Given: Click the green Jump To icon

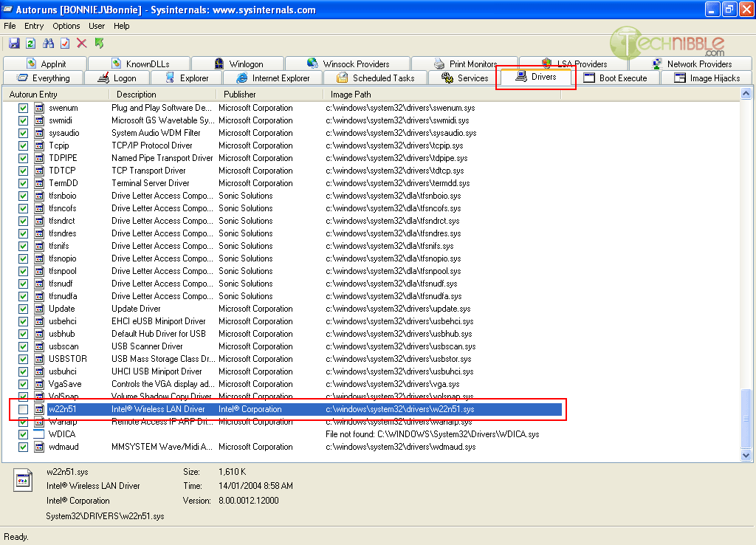Looking at the screenshot, I should click(x=100, y=44).
